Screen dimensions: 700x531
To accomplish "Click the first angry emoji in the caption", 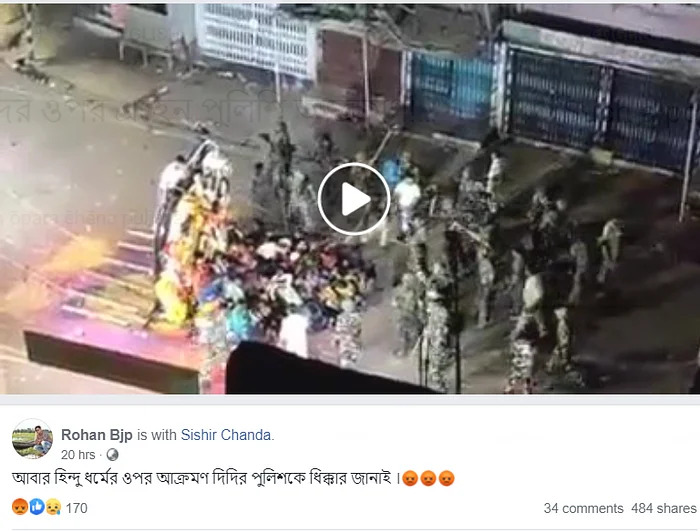I will 410,478.
